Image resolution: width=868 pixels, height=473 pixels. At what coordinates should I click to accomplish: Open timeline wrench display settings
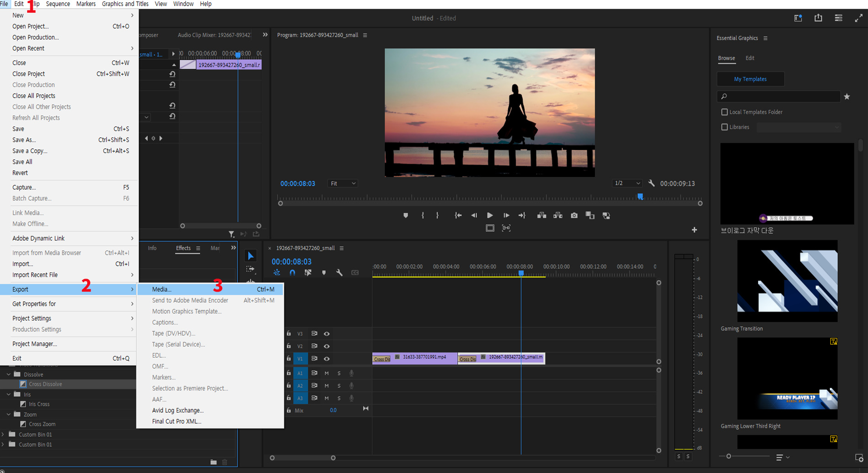coord(339,272)
